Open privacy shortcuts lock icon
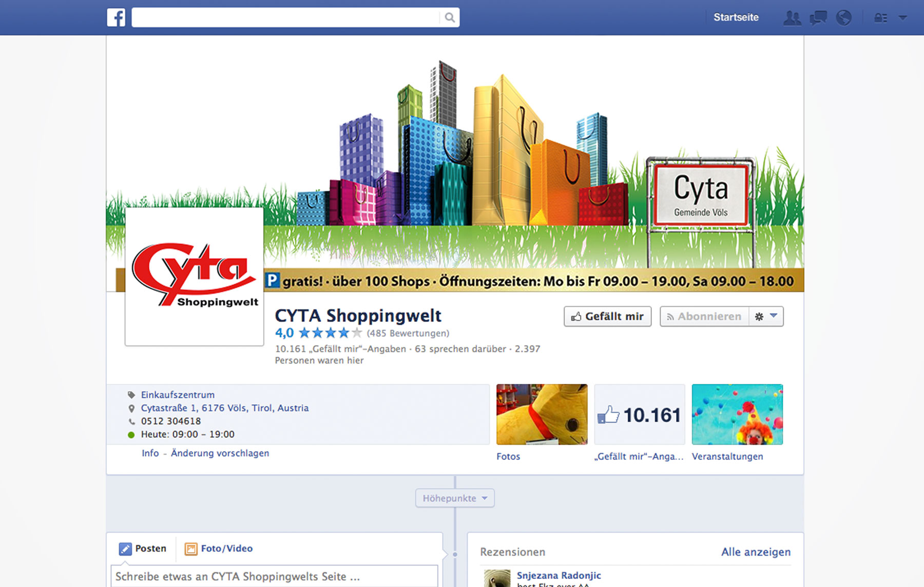The image size is (924, 587). 880,18
